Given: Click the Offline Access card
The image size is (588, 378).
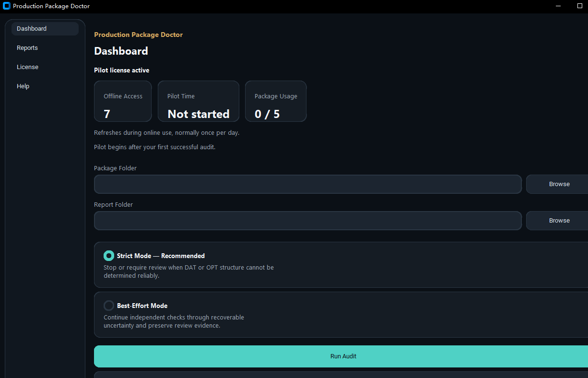Looking at the screenshot, I should pyautogui.click(x=123, y=101).
